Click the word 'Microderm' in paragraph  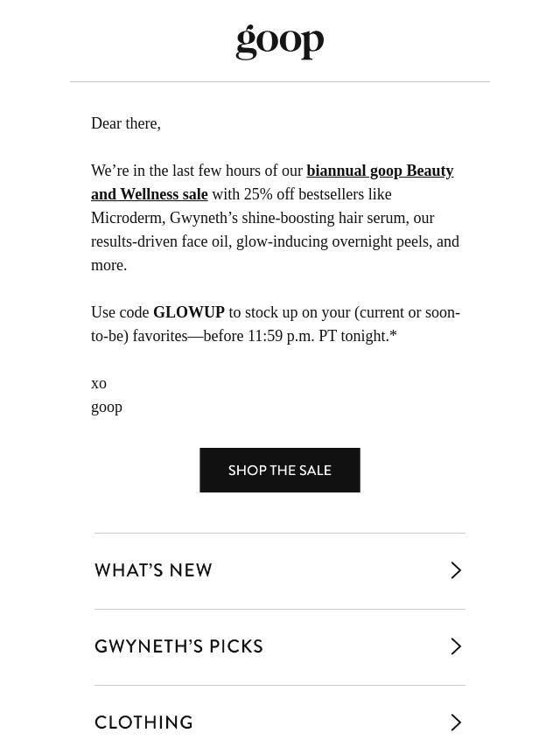pos(128,218)
